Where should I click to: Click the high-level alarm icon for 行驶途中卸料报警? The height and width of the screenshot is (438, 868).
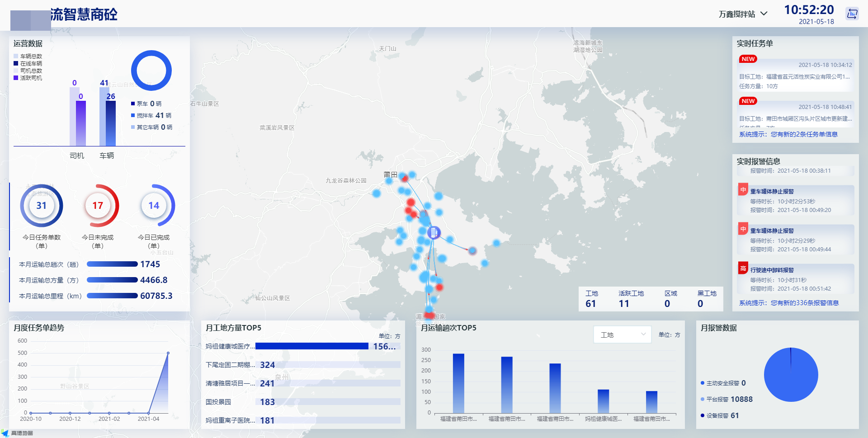pyautogui.click(x=743, y=268)
